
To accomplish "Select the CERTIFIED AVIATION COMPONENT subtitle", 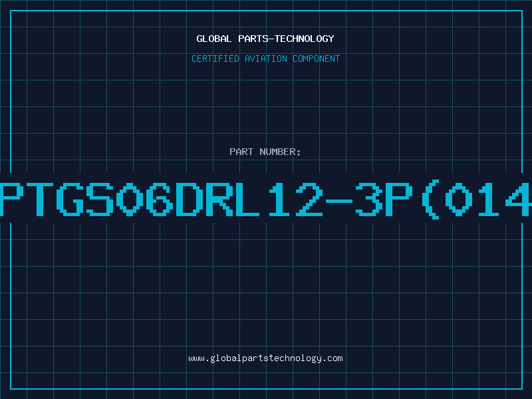I will pyautogui.click(x=265, y=59).
